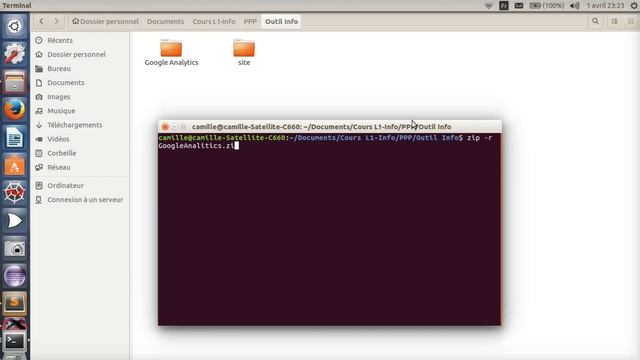
Task: Click the Outil Info breadcrumb
Action: [281, 21]
